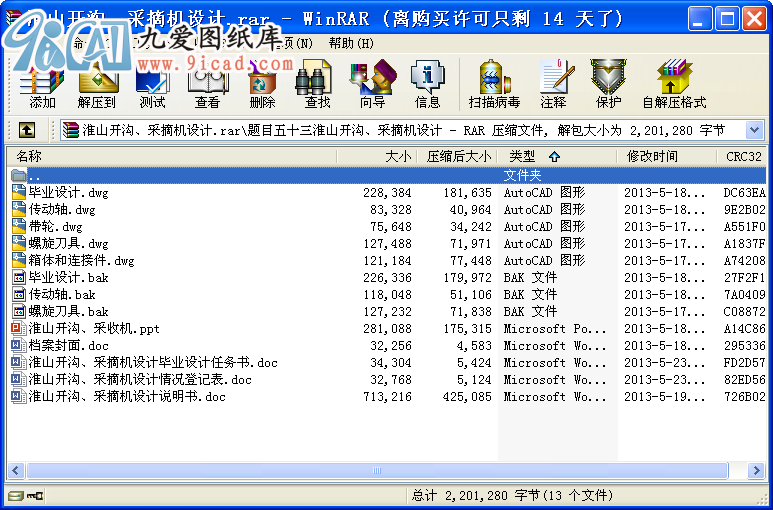The height and width of the screenshot is (510, 773).
Task: Sort by the CRC32 column header
Action: 743,157
